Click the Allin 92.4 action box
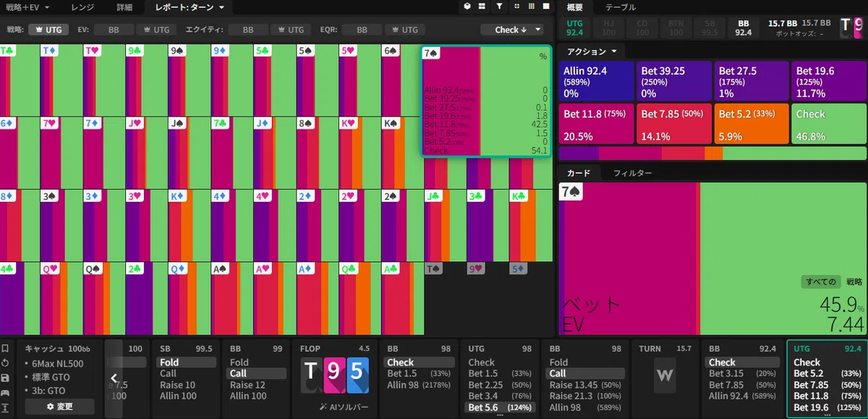This screenshot has width=868, height=419. click(x=596, y=81)
